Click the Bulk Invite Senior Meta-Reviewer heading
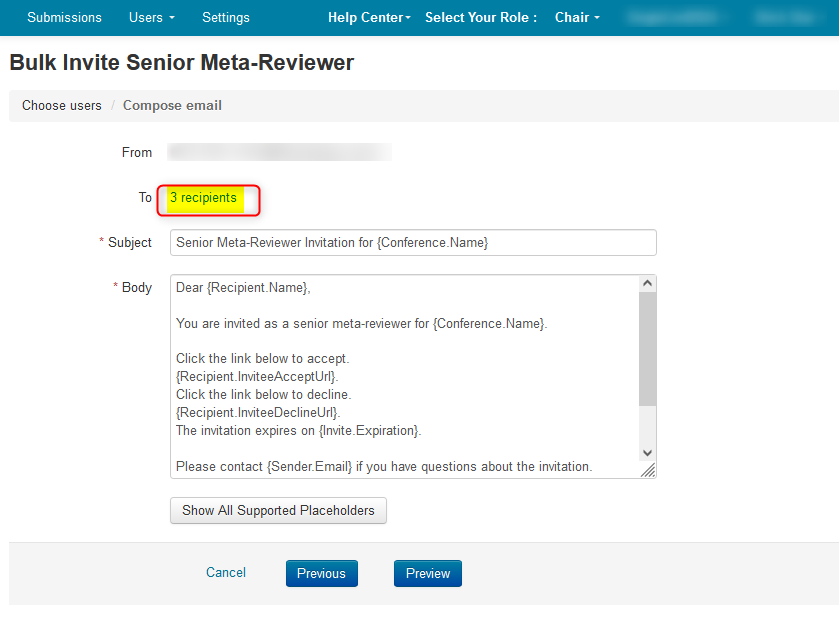This screenshot has width=839, height=627. click(182, 63)
